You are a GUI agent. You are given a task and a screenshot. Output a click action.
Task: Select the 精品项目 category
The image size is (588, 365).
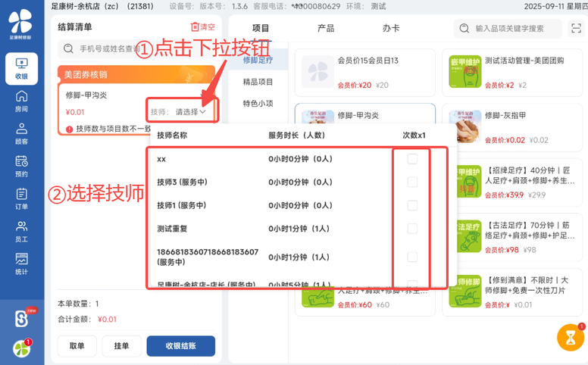click(x=258, y=82)
